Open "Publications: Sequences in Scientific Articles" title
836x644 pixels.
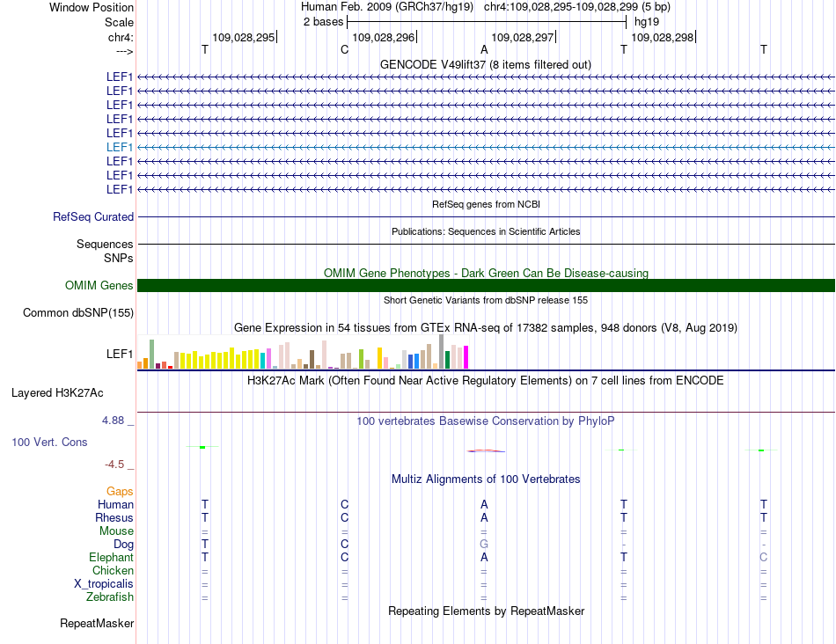tap(486, 231)
